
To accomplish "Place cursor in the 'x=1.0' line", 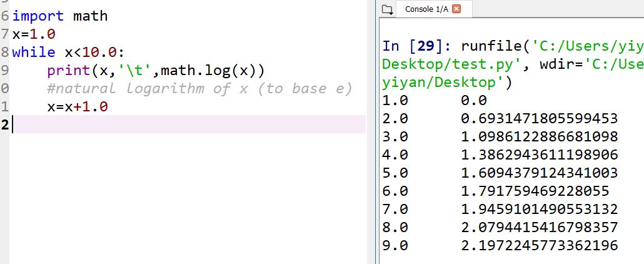I will [34, 34].
